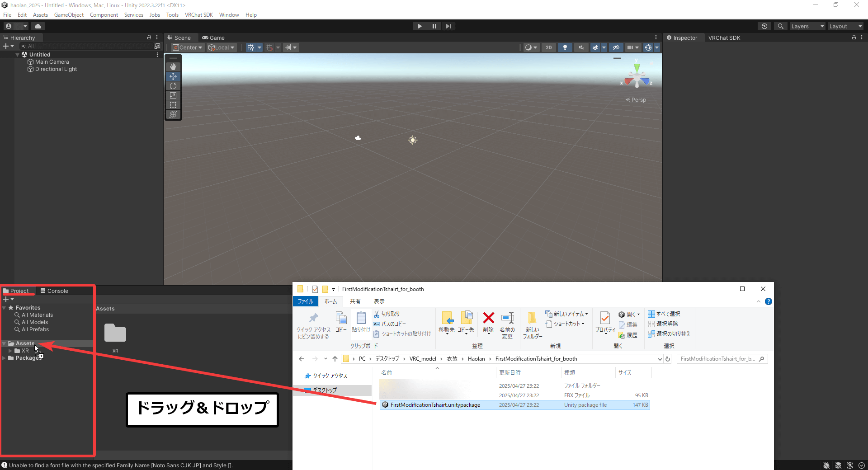Select the Rect tool in Scene toolbar
Image resolution: width=868 pixels, height=470 pixels.
[173, 105]
